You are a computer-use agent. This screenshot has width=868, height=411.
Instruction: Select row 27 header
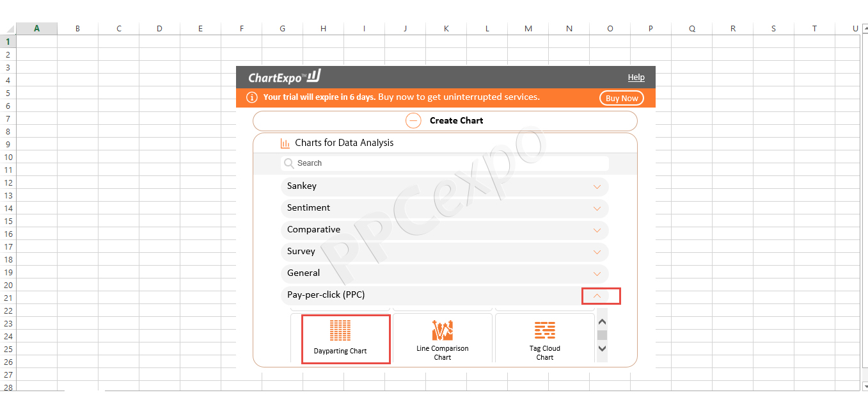tap(8, 375)
